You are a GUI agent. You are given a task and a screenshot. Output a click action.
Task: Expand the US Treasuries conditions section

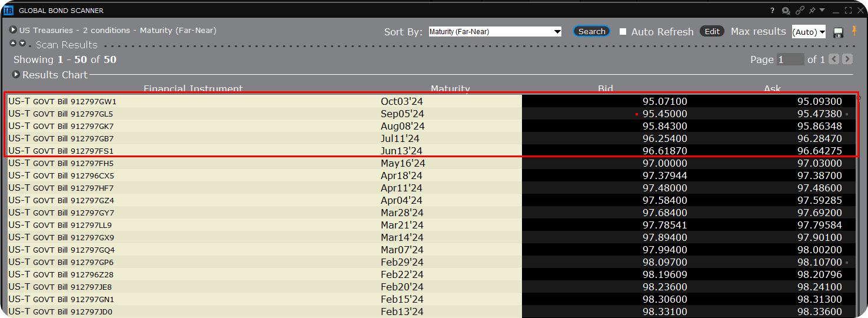13,30
